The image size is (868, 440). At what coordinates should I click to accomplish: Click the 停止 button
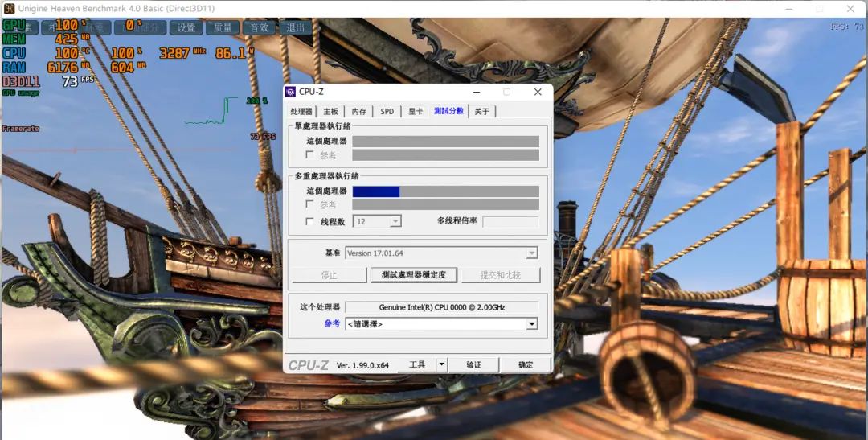tap(330, 275)
